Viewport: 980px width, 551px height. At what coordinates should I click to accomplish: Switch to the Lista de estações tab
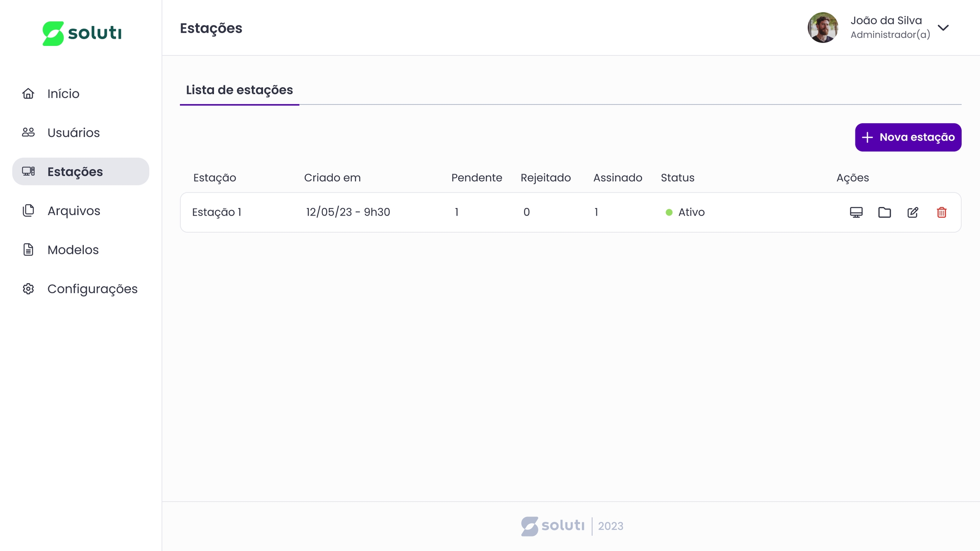[x=239, y=90]
